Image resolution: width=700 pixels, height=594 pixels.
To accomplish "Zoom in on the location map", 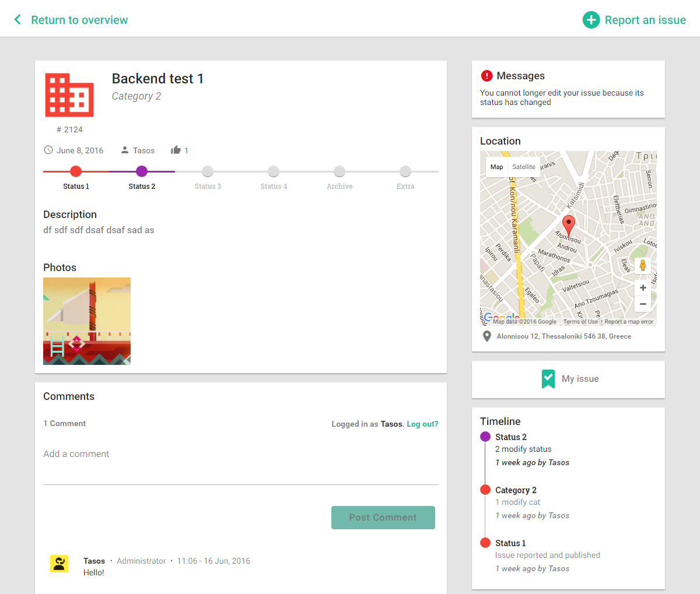I will [643, 287].
